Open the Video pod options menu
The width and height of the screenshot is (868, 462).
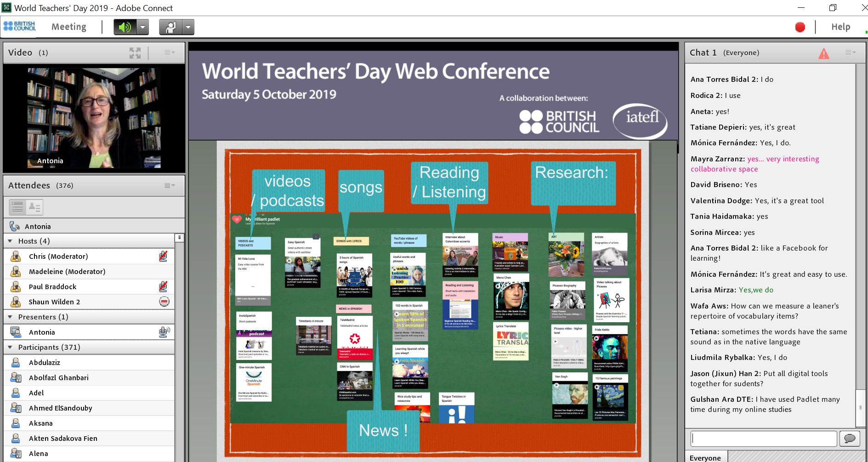pyautogui.click(x=170, y=53)
